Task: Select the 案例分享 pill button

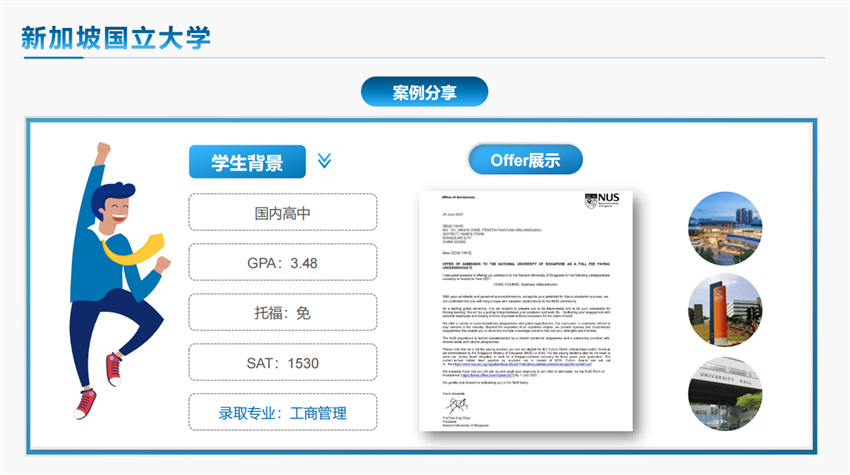Action: coord(424,92)
